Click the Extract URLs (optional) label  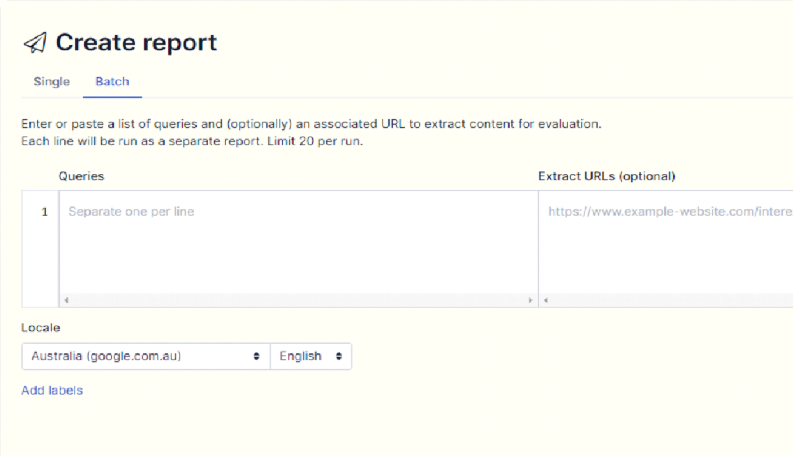tap(607, 176)
